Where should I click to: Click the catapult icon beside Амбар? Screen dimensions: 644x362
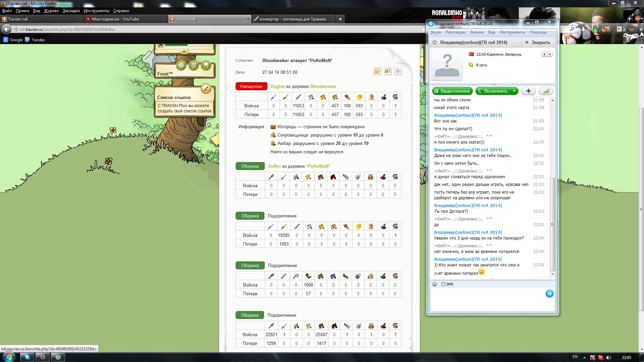point(273,144)
